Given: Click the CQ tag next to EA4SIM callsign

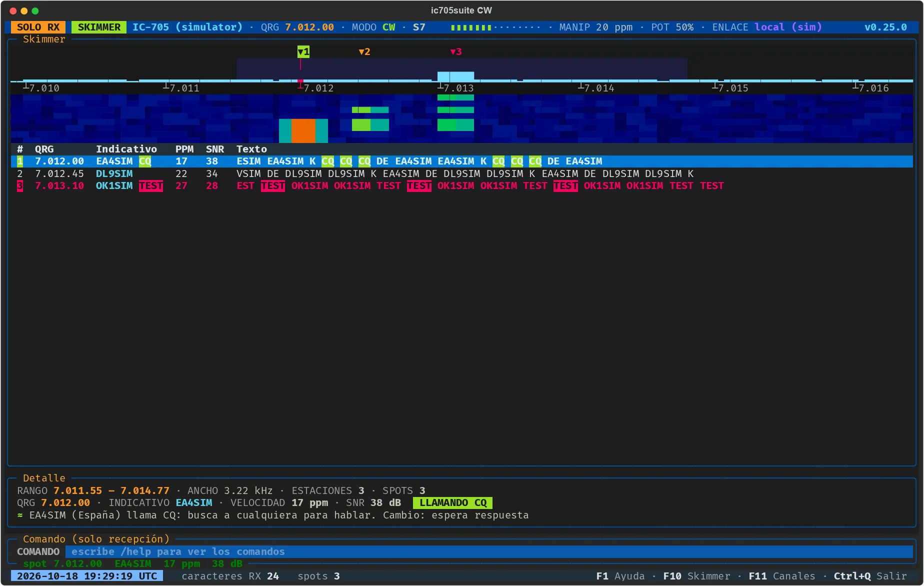Looking at the screenshot, I should tap(145, 161).
